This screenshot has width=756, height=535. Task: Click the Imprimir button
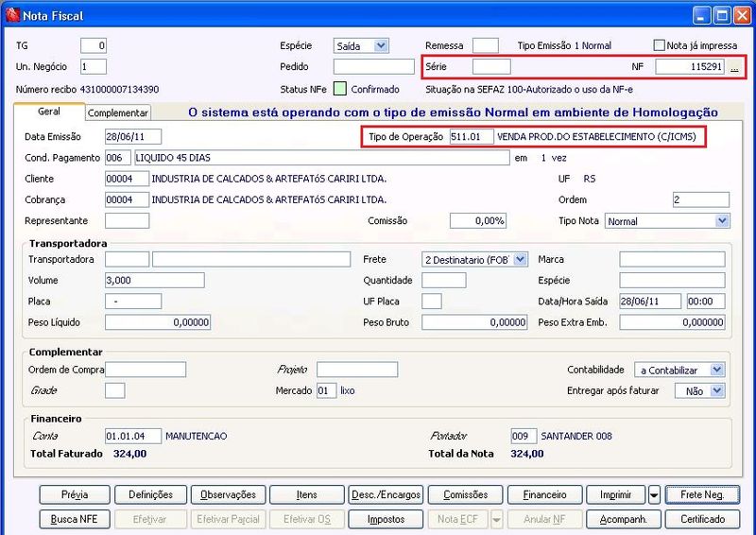[x=616, y=495]
